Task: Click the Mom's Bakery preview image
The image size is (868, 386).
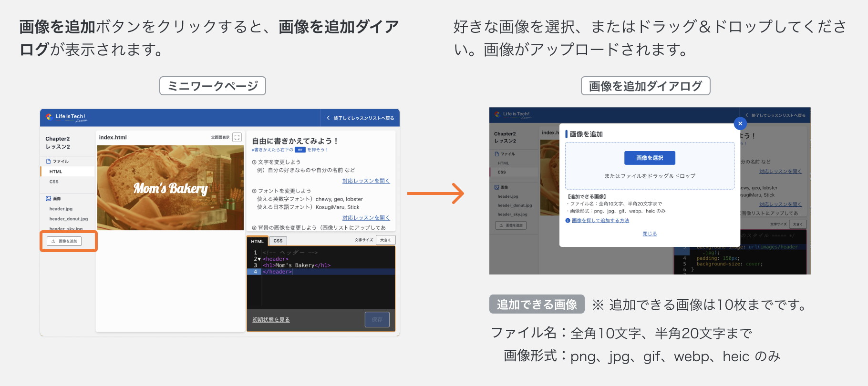Action: tap(170, 188)
